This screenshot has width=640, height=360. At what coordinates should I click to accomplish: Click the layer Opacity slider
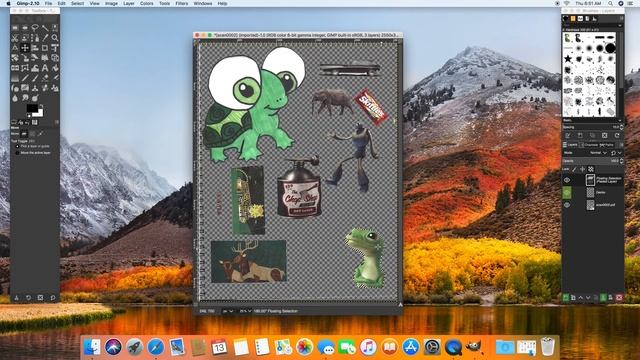point(591,161)
